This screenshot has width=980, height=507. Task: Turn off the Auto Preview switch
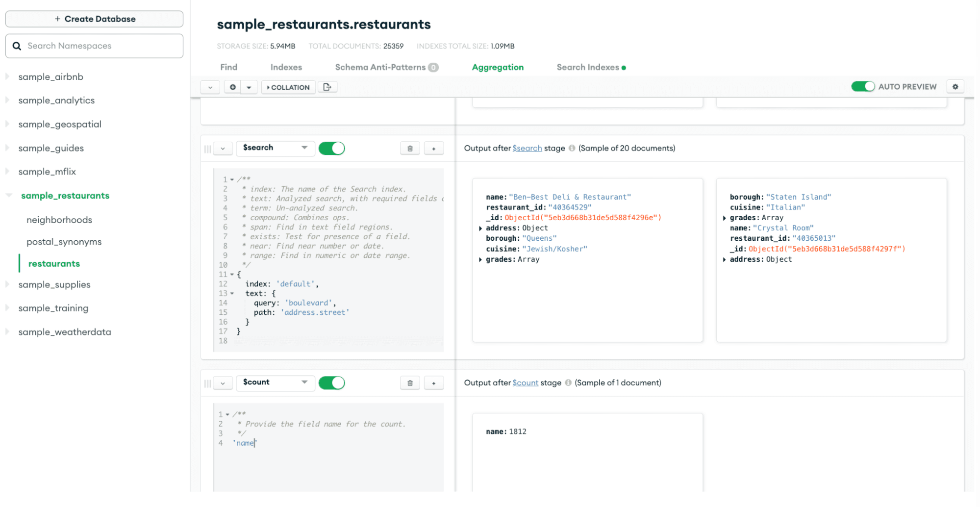862,87
